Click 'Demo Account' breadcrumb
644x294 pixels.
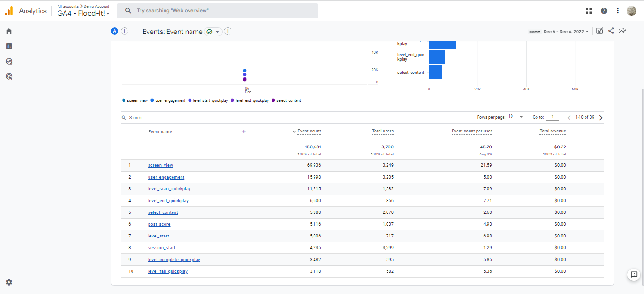(97, 6)
